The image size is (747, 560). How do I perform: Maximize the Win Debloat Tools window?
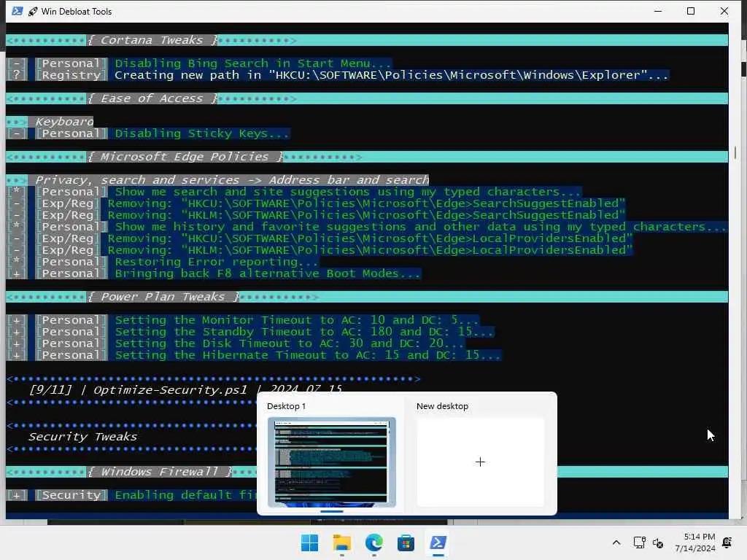click(x=691, y=11)
